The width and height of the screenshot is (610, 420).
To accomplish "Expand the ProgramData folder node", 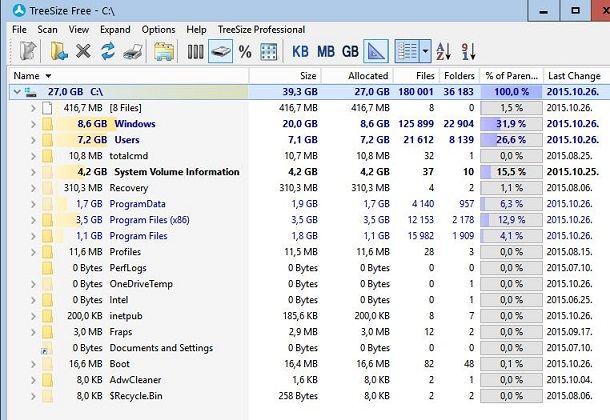I will pos(33,204).
